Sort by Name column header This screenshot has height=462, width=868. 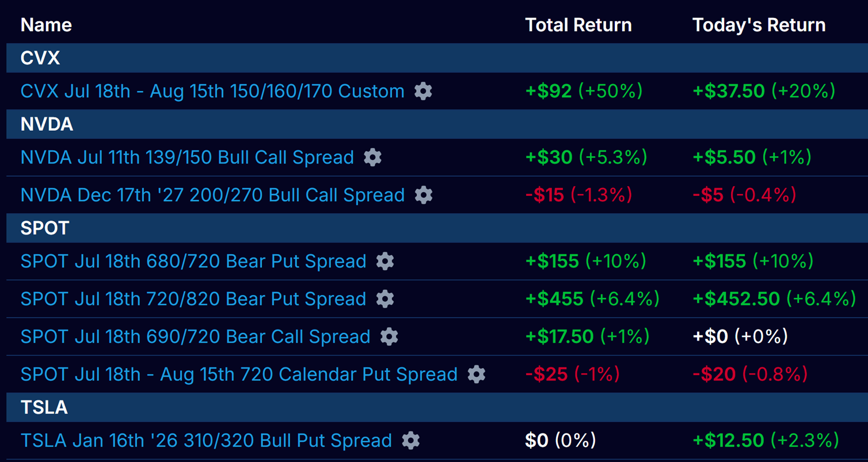[46, 25]
